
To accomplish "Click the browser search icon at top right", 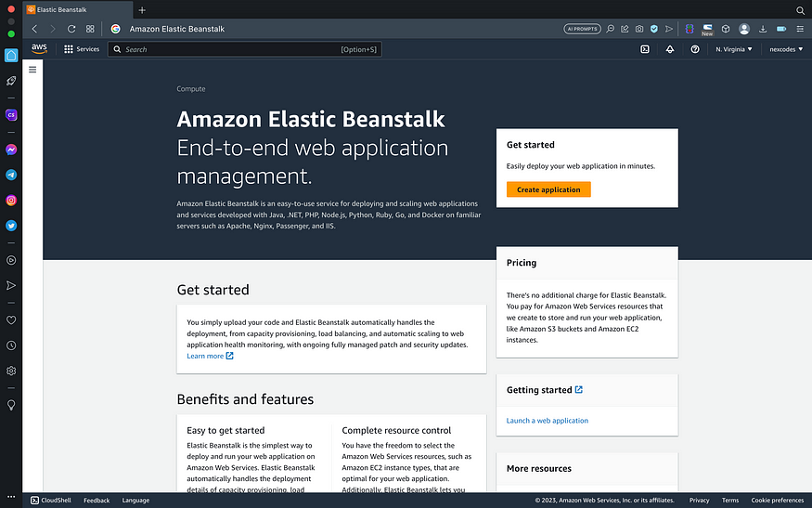I will (800, 10).
